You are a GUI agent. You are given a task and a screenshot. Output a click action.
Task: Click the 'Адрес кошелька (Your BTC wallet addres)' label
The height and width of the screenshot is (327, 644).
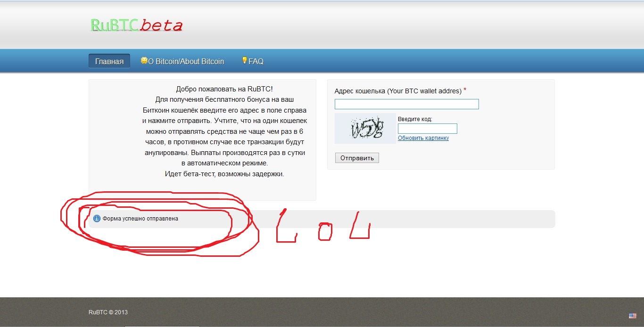[x=398, y=91]
